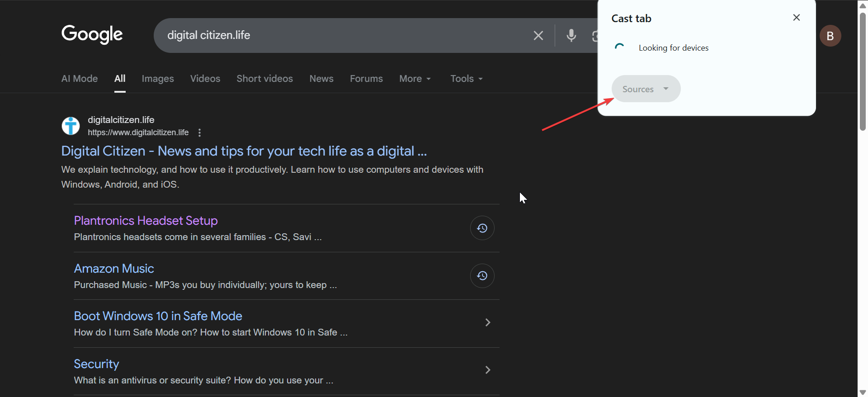Open the Amazon Music sitelink
This screenshot has width=868, height=397.
(114, 269)
